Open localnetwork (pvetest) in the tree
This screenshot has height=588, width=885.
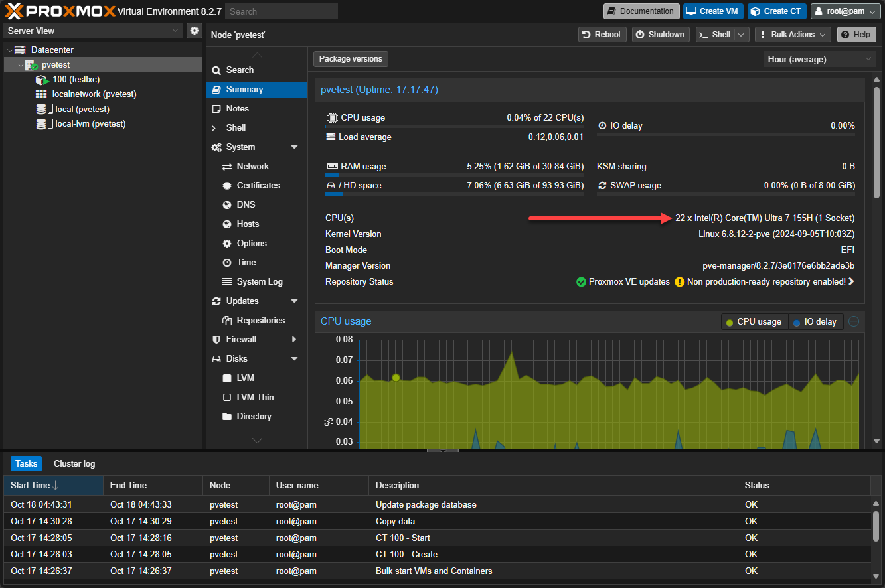tap(94, 94)
